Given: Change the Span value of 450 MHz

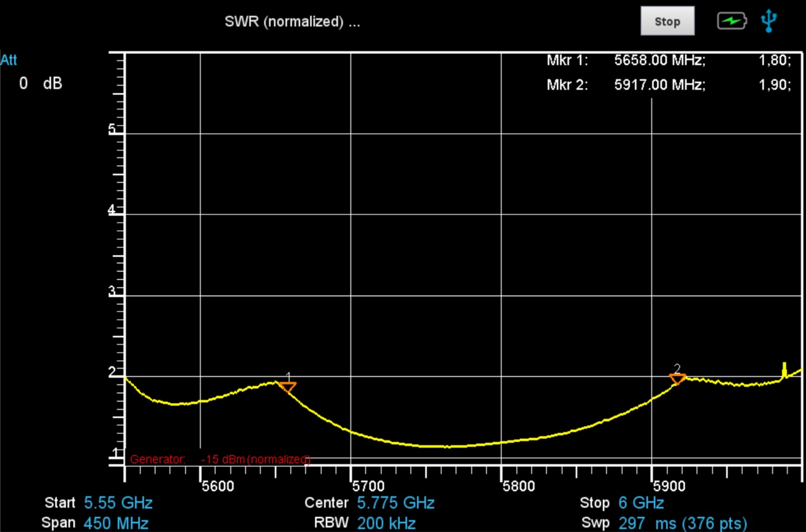Looking at the screenshot, I should click(116, 523).
